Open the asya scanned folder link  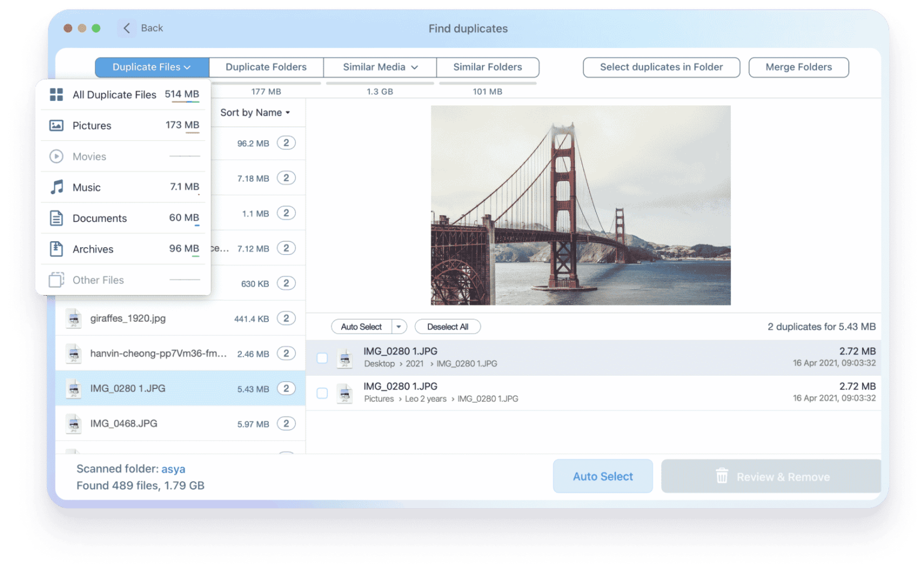(x=174, y=468)
